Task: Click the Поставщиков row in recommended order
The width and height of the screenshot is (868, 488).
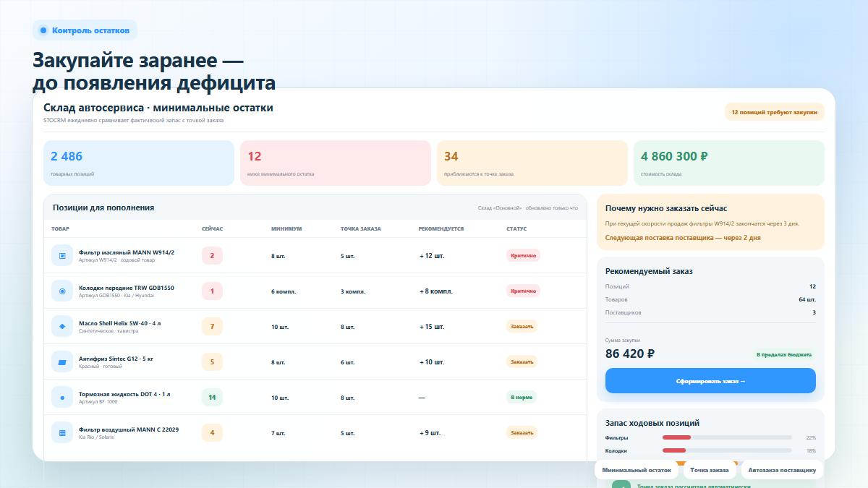Action: pyautogui.click(x=710, y=312)
